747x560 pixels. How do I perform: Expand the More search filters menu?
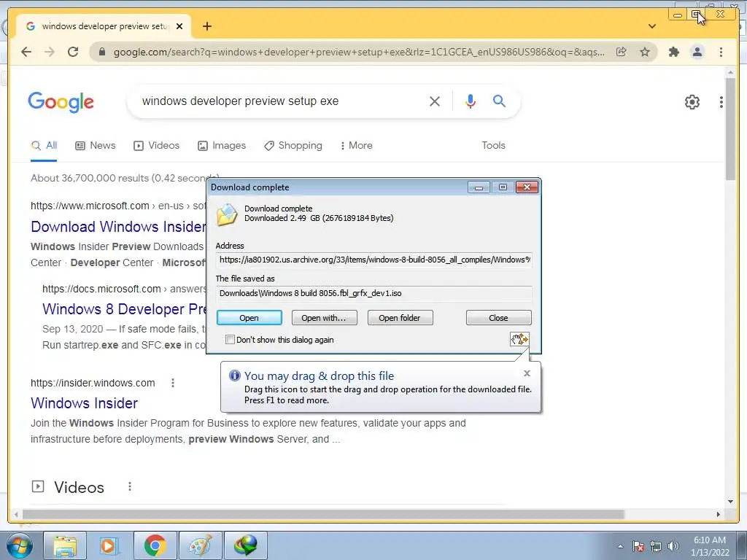pos(356,146)
